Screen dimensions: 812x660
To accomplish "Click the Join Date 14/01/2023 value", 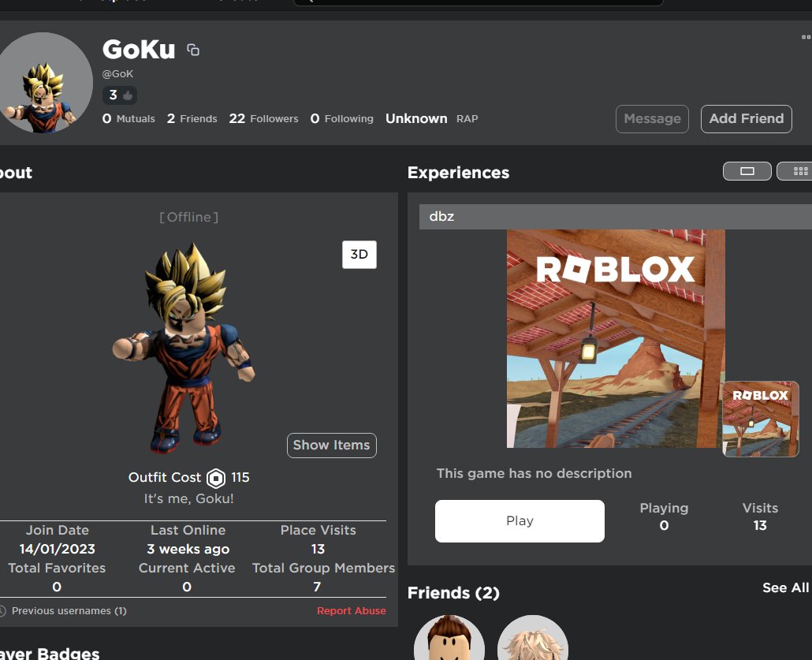I will [57, 549].
